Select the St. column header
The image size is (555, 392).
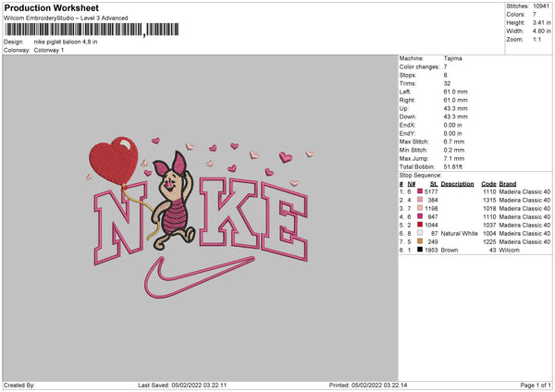point(434,184)
